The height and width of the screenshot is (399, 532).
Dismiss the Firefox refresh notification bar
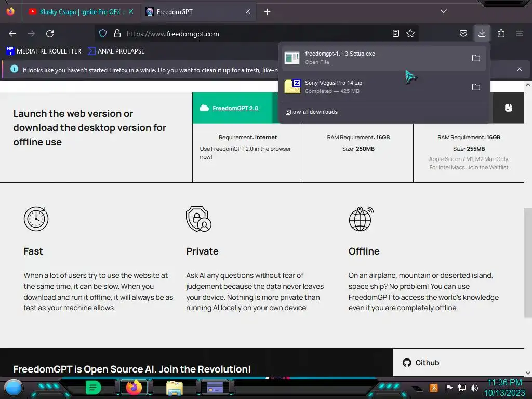pyautogui.click(x=520, y=69)
